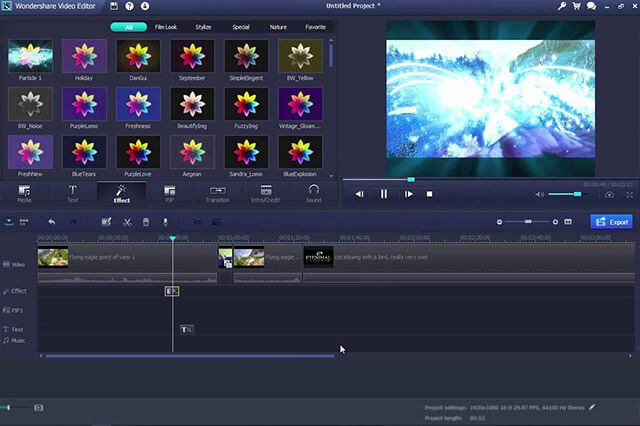Image resolution: width=640 pixels, height=426 pixels.
Task: Click the redo arrow in timeline toolbar
Action: point(73,222)
